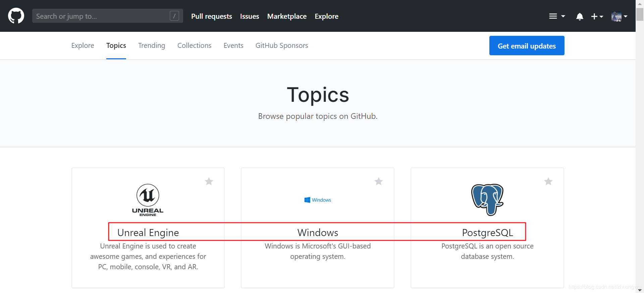Star the Windows topic

pos(379,181)
